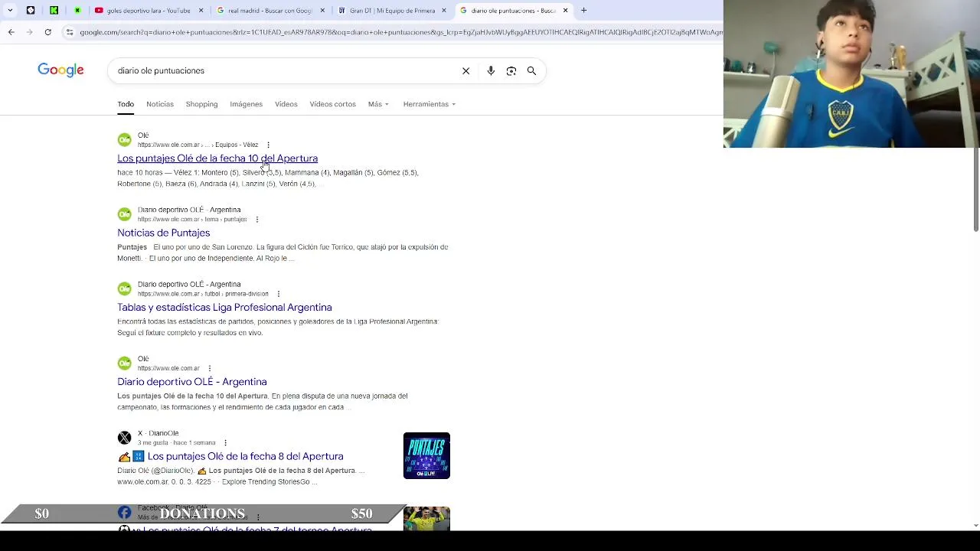Open options menu for X DiarioOle result
Screen dimensions: 980x551
(224, 442)
